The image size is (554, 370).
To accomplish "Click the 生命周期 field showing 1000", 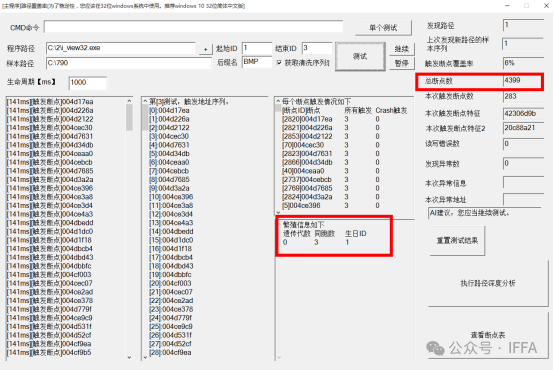I will pyautogui.click(x=88, y=83).
